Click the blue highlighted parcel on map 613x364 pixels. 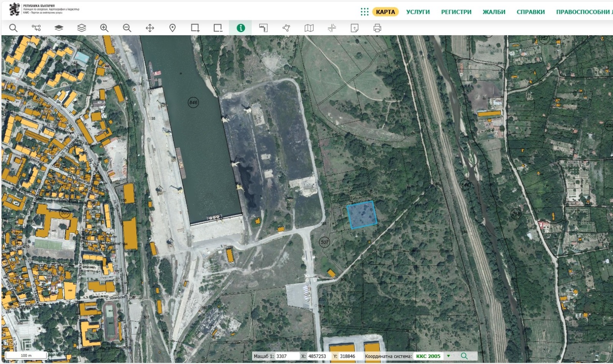coord(362,215)
